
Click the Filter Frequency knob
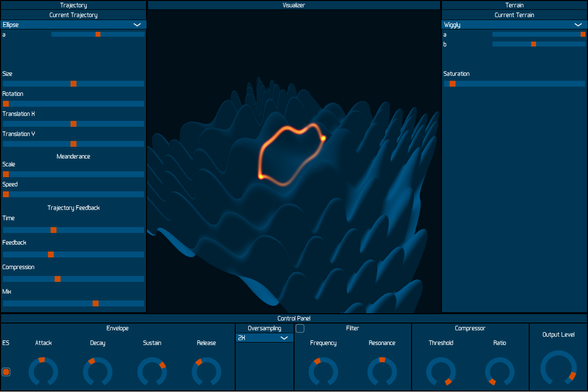323,372
